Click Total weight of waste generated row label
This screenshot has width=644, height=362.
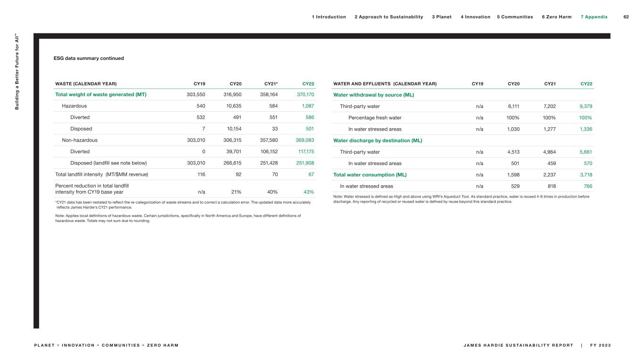pos(101,95)
